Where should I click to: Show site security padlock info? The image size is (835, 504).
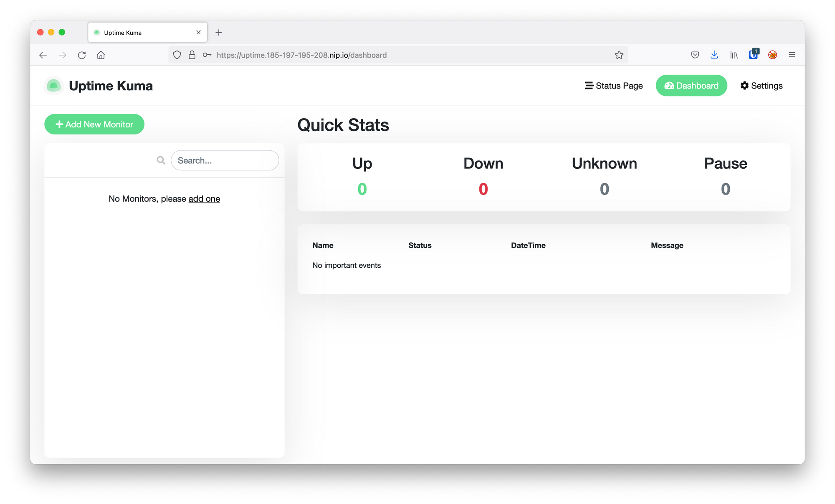point(192,55)
